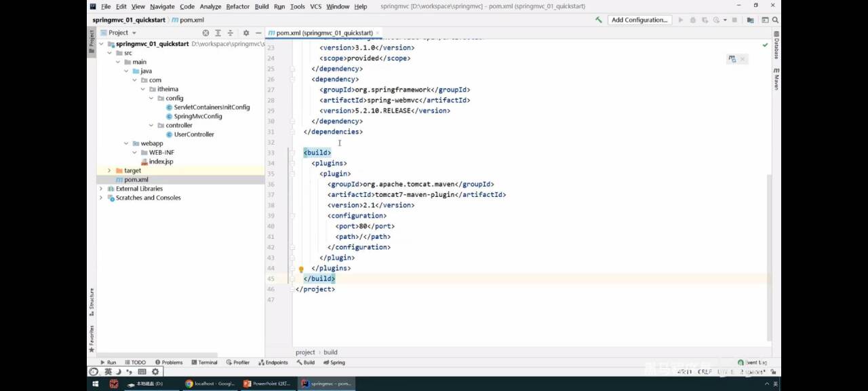Open PowerPoint from the taskbar
The image size is (868, 391).
click(267, 384)
